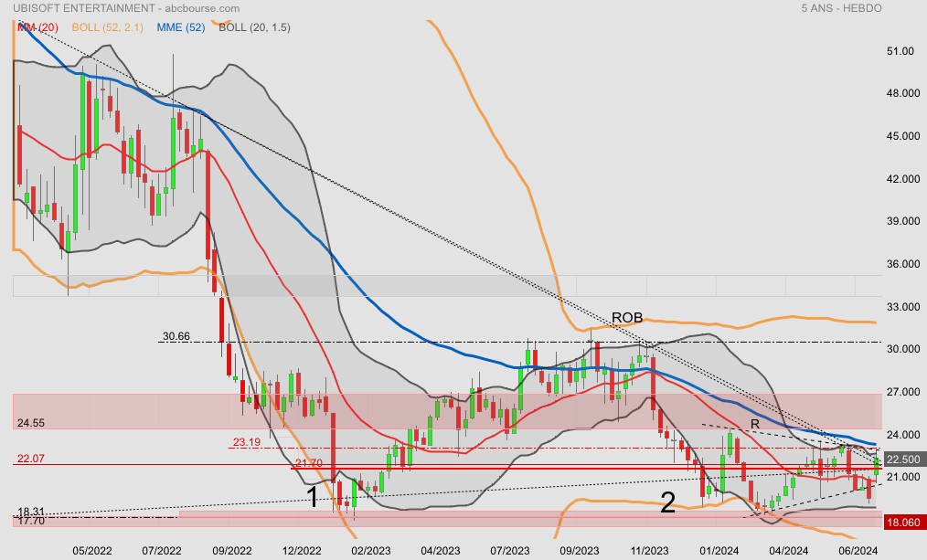The image size is (927, 560).
Task: Click the 06/2024 date axis label
Action: pos(858,551)
